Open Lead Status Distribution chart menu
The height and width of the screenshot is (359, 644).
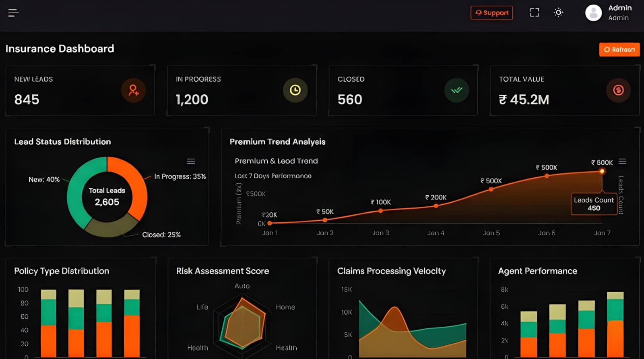(x=191, y=162)
